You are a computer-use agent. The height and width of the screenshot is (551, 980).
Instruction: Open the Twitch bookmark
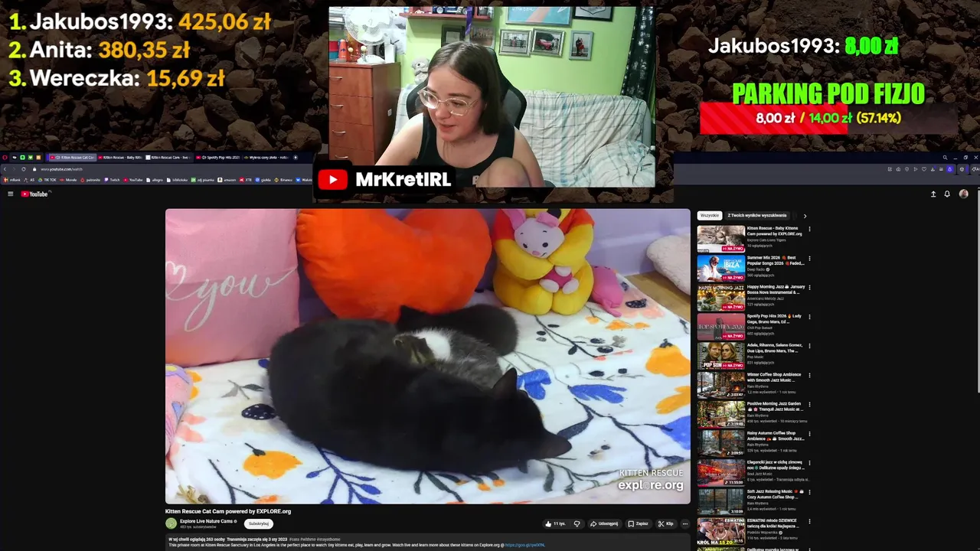(112, 180)
